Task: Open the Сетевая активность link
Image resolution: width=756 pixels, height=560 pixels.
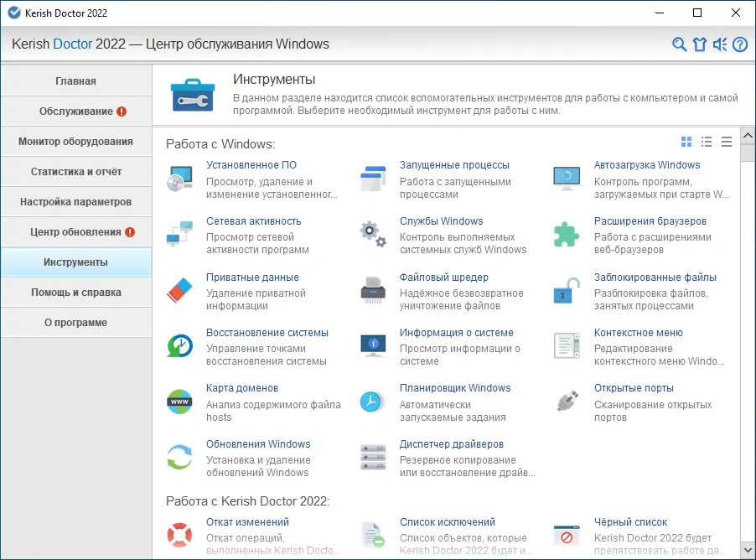Action: tap(254, 221)
